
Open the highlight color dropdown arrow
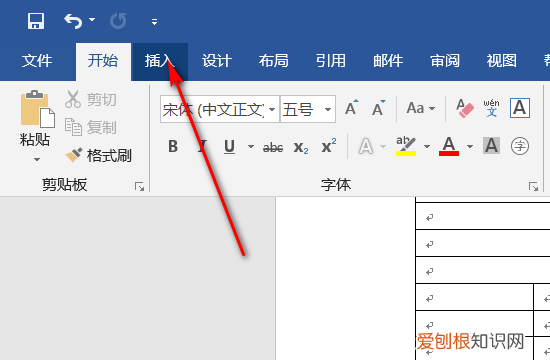tap(427, 146)
